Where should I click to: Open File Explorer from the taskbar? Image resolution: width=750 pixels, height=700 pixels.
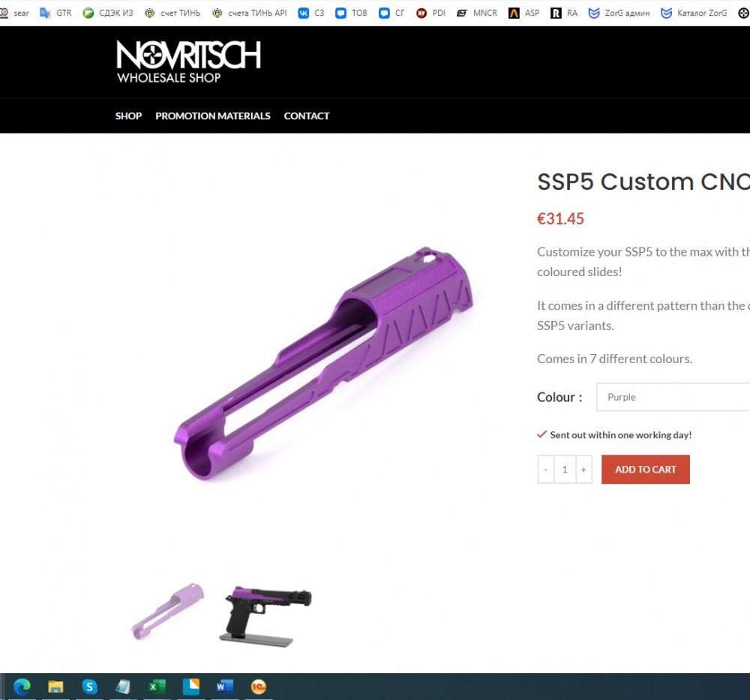coord(55,687)
